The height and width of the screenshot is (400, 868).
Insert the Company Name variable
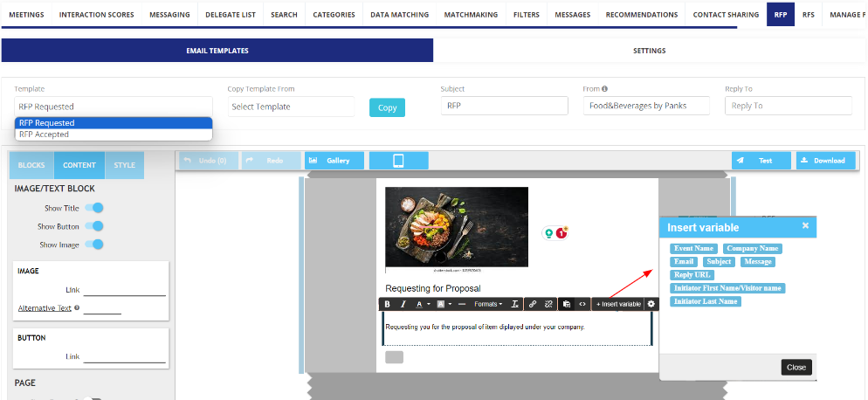pyautogui.click(x=753, y=249)
